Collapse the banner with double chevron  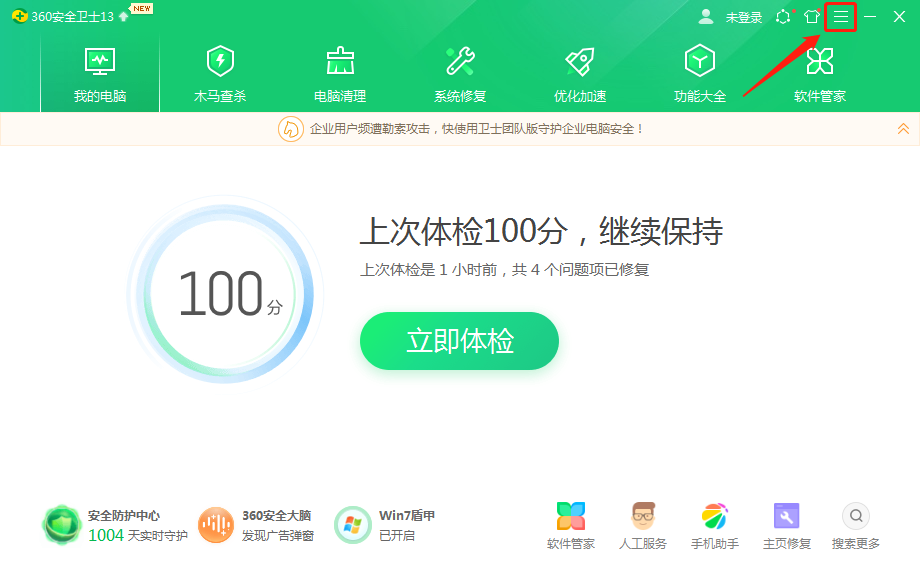(903, 128)
